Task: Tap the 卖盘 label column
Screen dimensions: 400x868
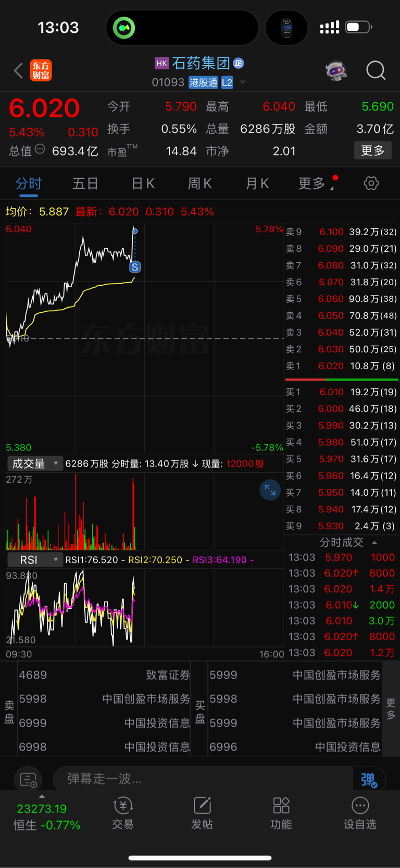Action: tap(9, 713)
